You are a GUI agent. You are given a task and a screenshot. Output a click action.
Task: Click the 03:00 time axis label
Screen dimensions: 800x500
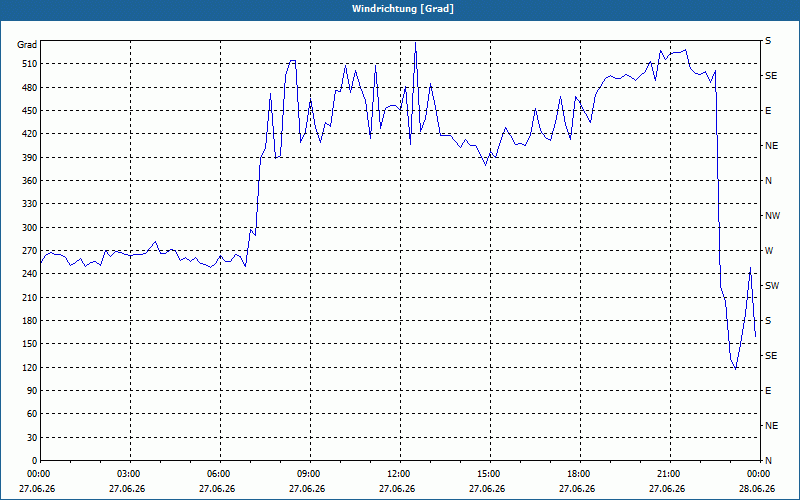click(x=131, y=474)
